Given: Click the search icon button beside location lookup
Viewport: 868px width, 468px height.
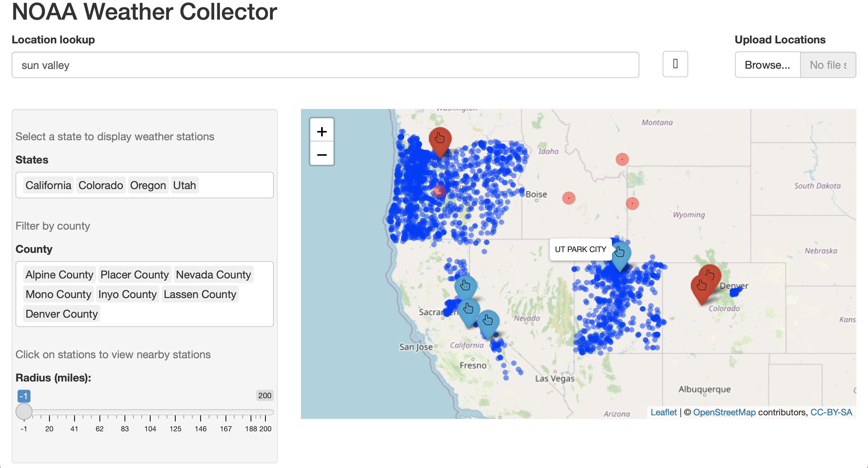Looking at the screenshot, I should pos(675,64).
